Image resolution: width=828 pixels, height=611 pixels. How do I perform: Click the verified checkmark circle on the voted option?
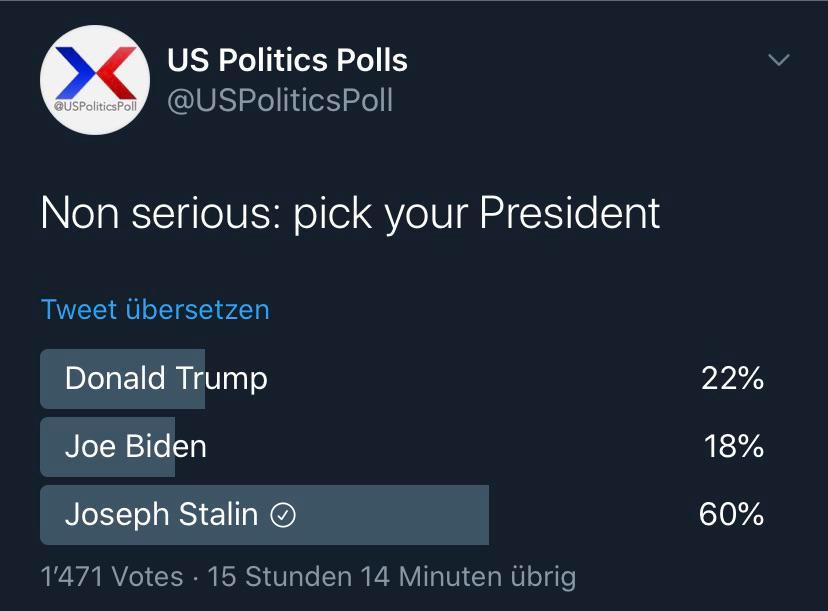[283, 514]
